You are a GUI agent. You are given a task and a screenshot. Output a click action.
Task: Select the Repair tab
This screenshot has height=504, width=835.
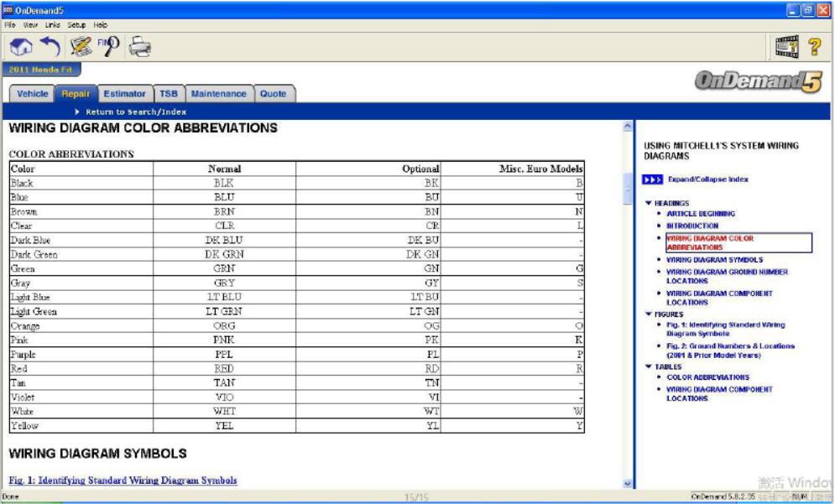click(x=76, y=94)
